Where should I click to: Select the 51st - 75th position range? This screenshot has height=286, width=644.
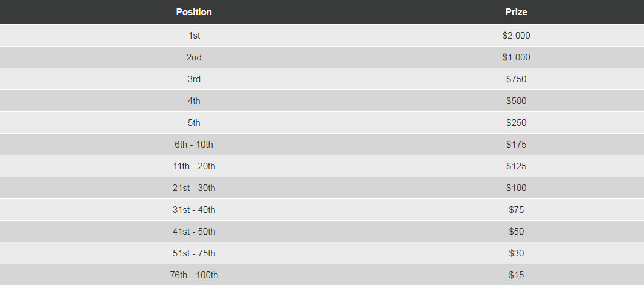click(194, 253)
